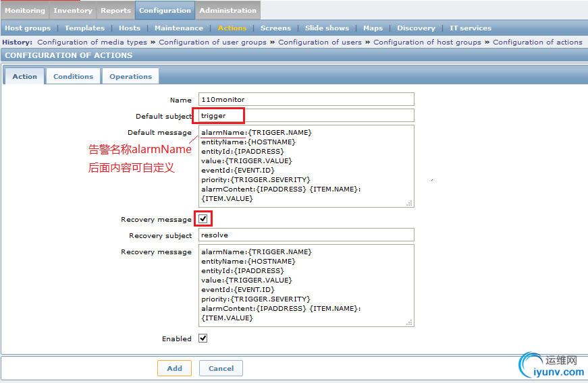This screenshot has height=383, width=588.
Task: Click the Default subject field with trigger
Action: coord(306,116)
